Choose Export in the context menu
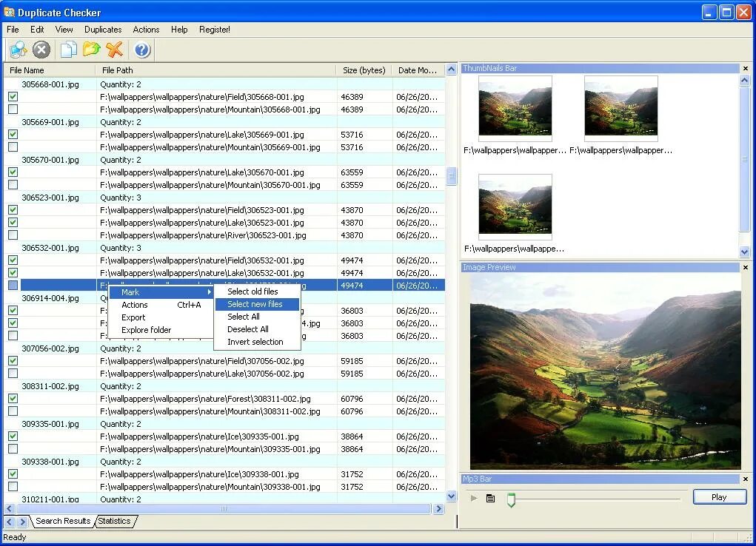Viewport: 756px width, 546px height. (x=161, y=317)
